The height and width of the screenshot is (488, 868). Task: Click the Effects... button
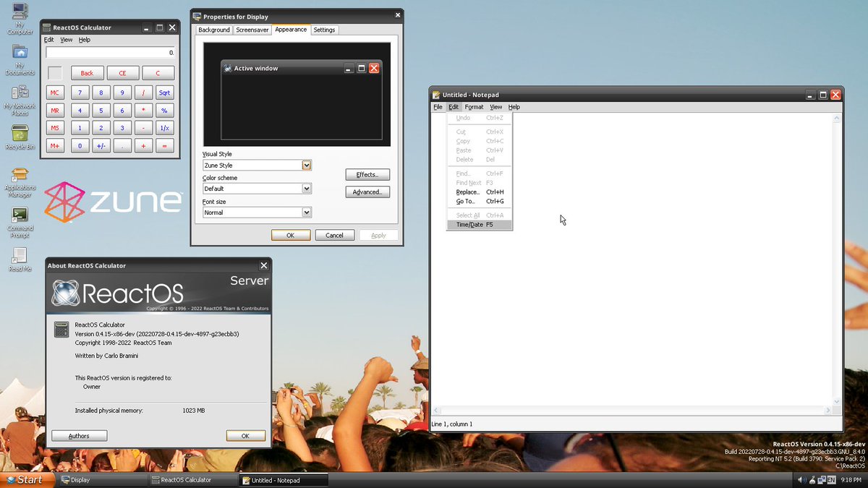pyautogui.click(x=367, y=175)
